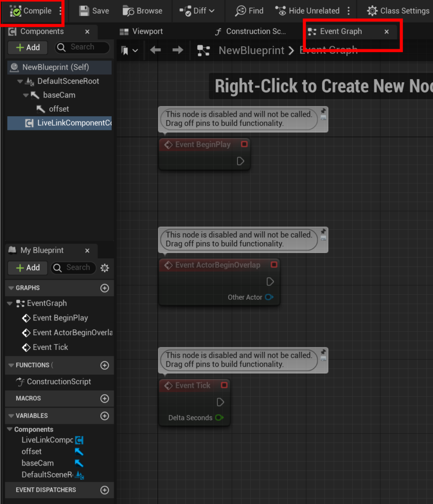This screenshot has width=433, height=504.
Task: Compile the blueprint
Action: pyautogui.click(x=31, y=11)
